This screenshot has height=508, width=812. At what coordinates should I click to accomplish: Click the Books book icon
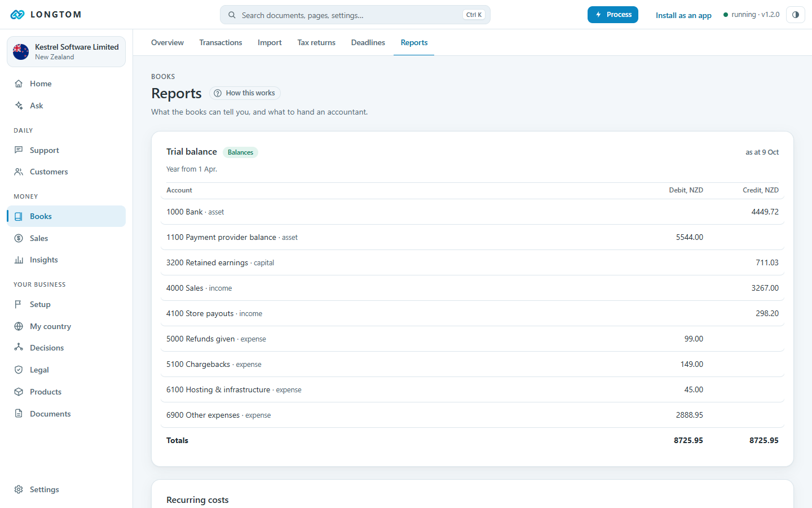[19, 216]
